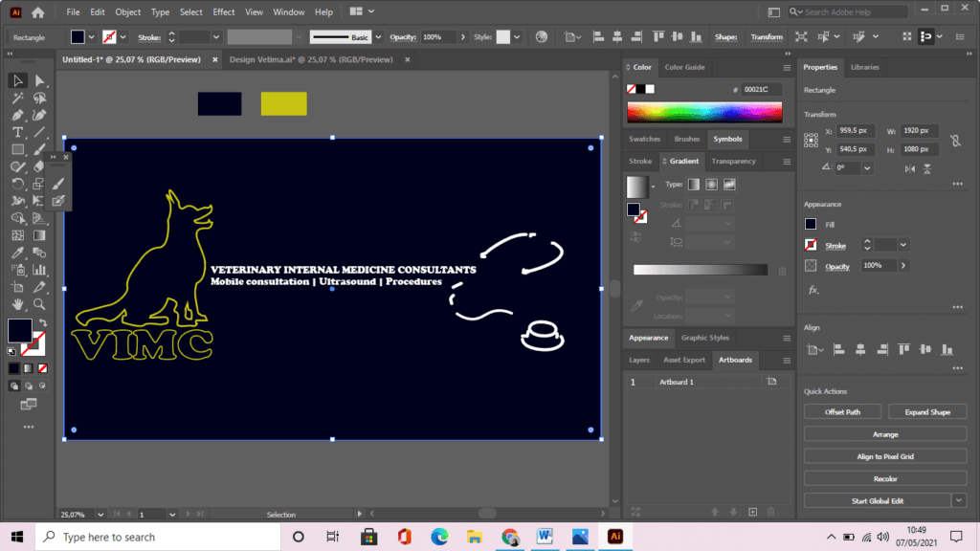Enable Draw Behind mode

pos(29,386)
